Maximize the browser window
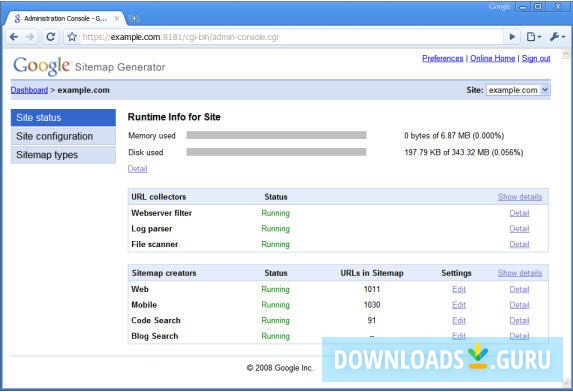 (x=538, y=7)
